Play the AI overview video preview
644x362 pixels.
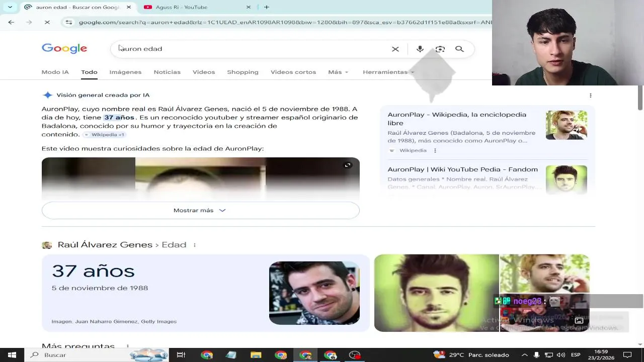200,179
